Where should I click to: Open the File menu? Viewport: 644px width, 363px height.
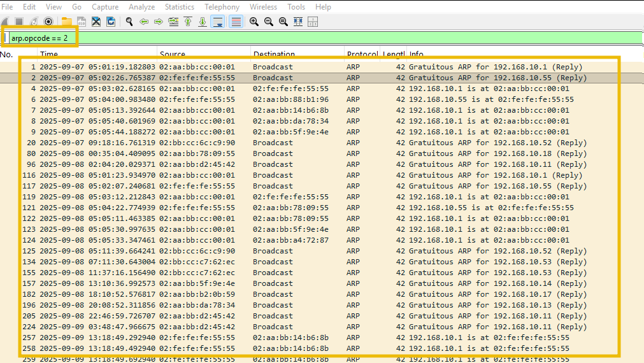[7, 7]
